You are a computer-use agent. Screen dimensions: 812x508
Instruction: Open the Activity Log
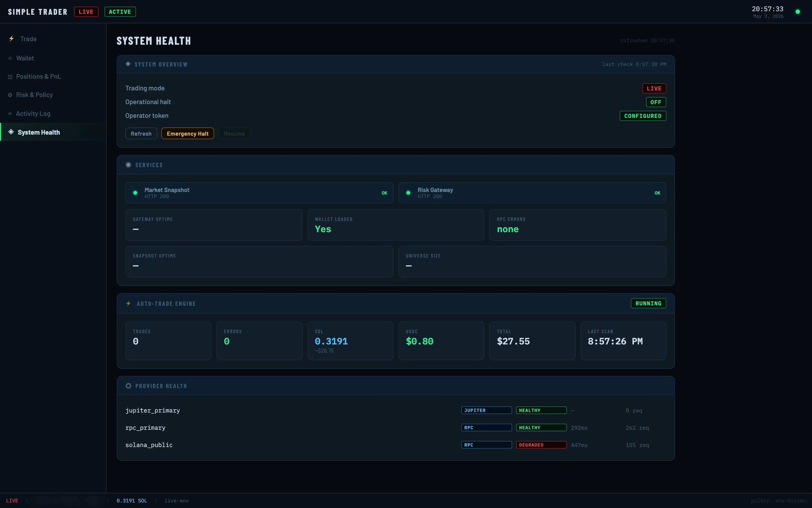click(53, 114)
